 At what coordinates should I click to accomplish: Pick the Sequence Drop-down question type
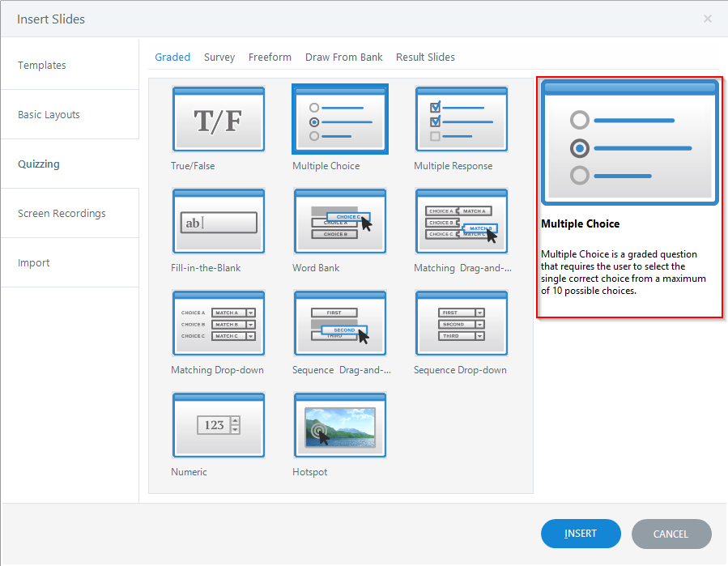coord(461,323)
